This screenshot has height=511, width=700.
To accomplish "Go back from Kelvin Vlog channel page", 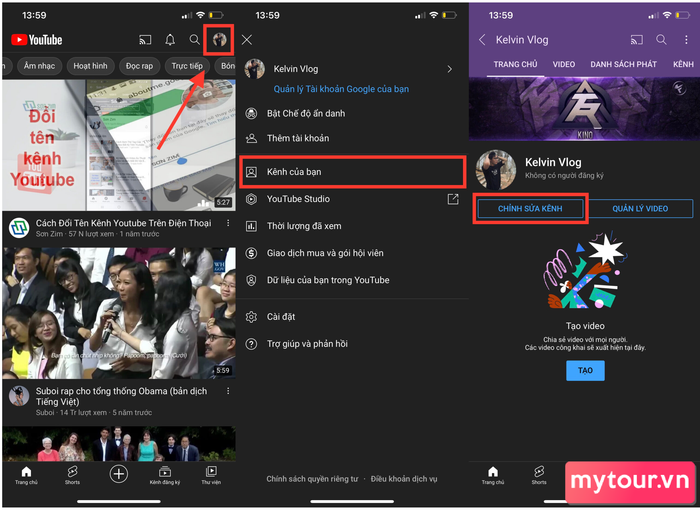I will 482,40.
